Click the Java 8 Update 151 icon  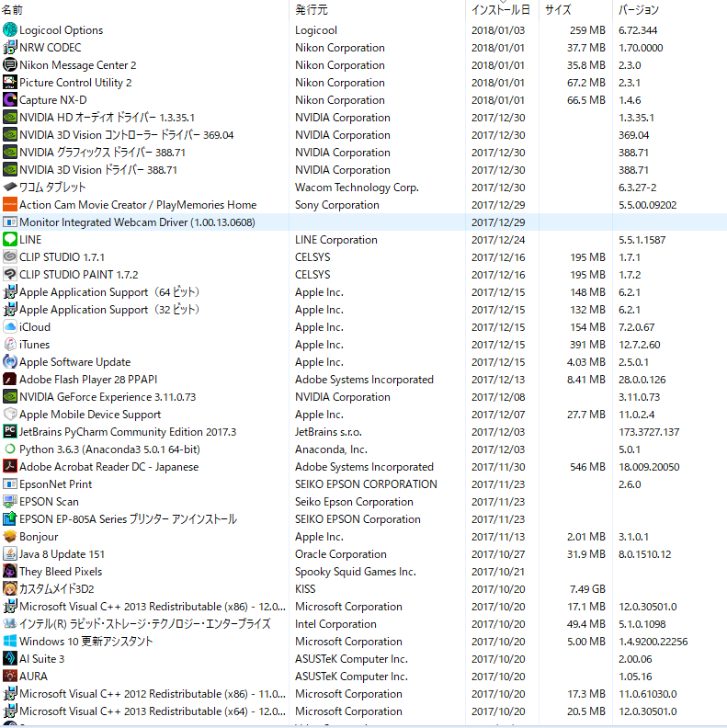(10, 554)
